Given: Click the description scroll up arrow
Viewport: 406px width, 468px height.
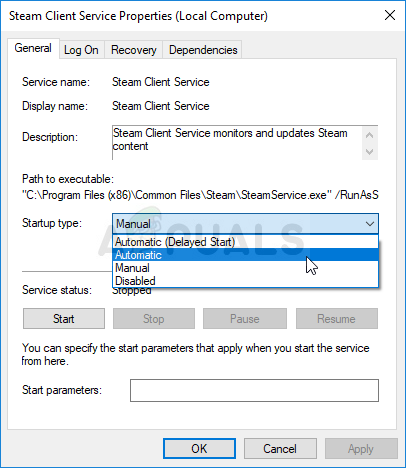Looking at the screenshot, I should pyautogui.click(x=369, y=136).
